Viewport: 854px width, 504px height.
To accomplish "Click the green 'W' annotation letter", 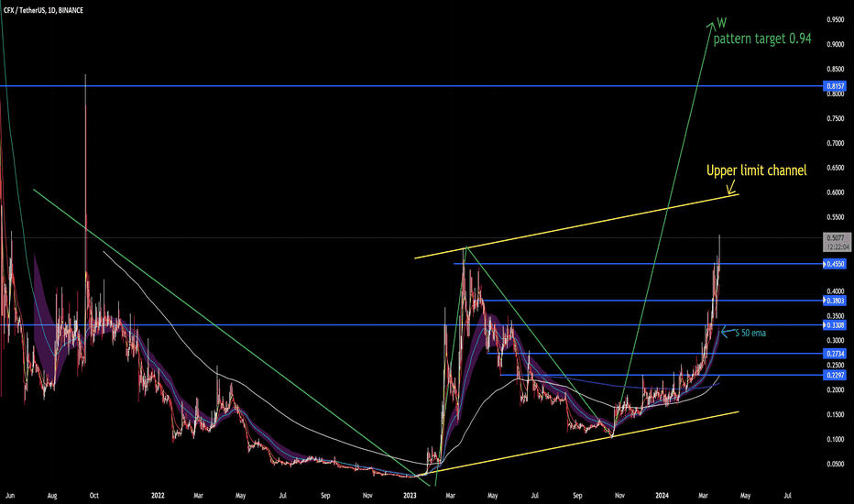I will [x=721, y=22].
